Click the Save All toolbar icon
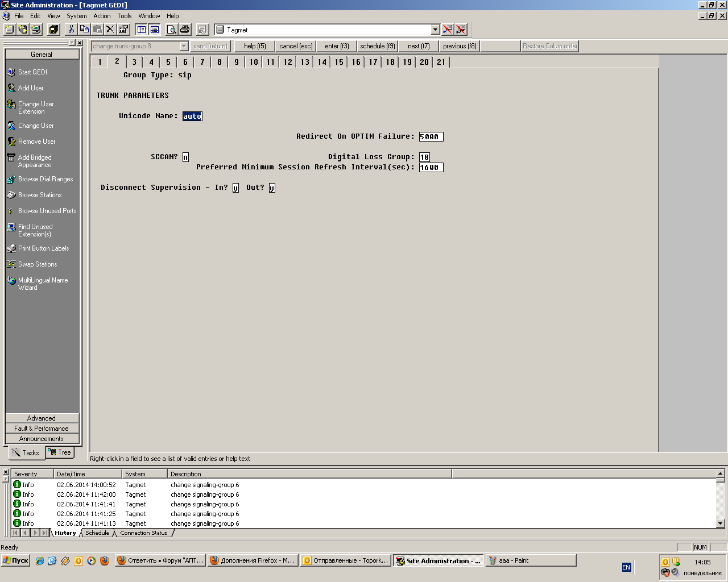The height and width of the screenshot is (582, 728). pyautogui.click(x=54, y=30)
